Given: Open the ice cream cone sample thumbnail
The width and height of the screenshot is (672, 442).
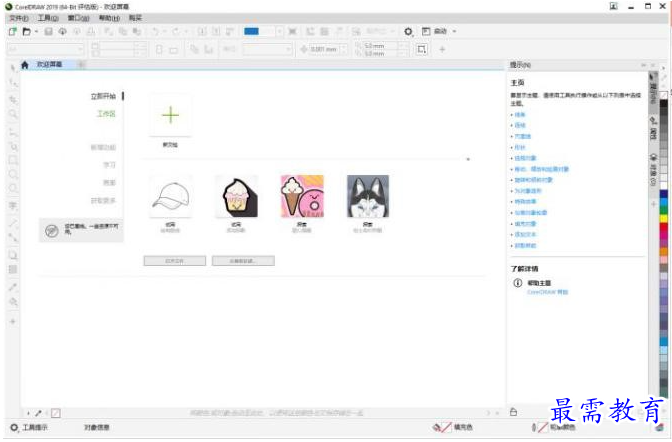Looking at the screenshot, I should click(x=302, y=196).
